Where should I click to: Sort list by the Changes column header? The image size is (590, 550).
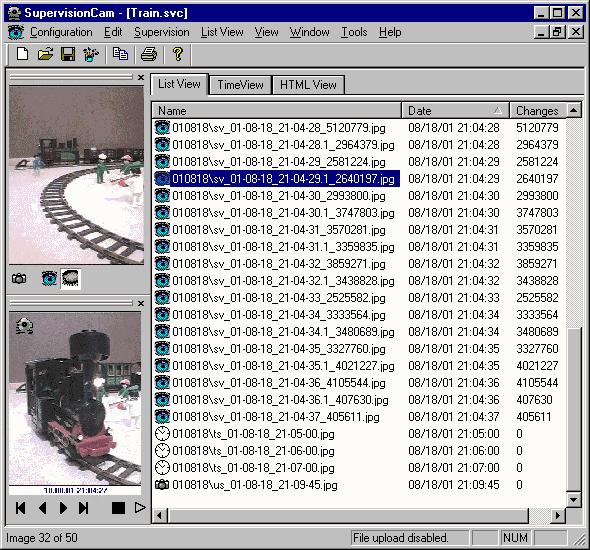[537, 111]
